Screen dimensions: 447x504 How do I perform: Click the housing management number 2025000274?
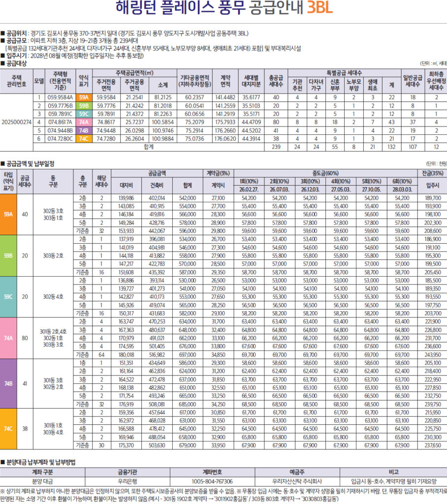click(x=16, y=122)
